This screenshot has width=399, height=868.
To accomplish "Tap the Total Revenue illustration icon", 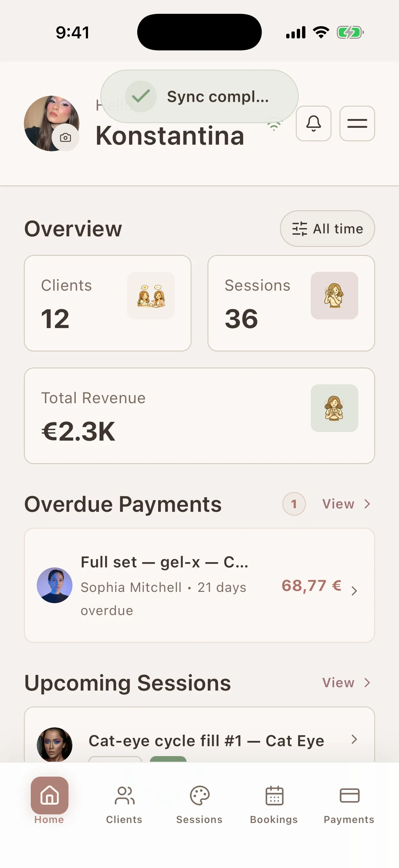I will (334, 408).
